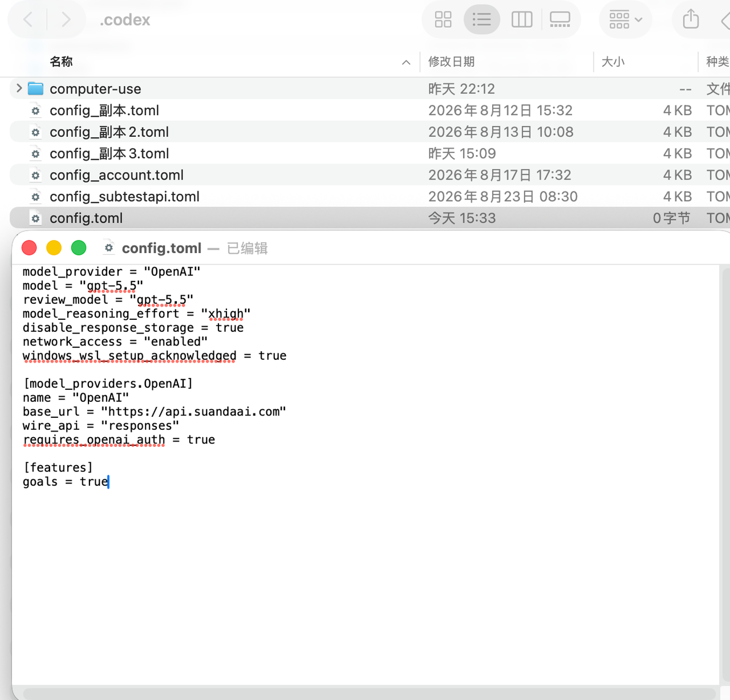Click the config.toml file icon in list
Image resolution: width=730 pixels, height=700 pixels.
tap(36, 218)
